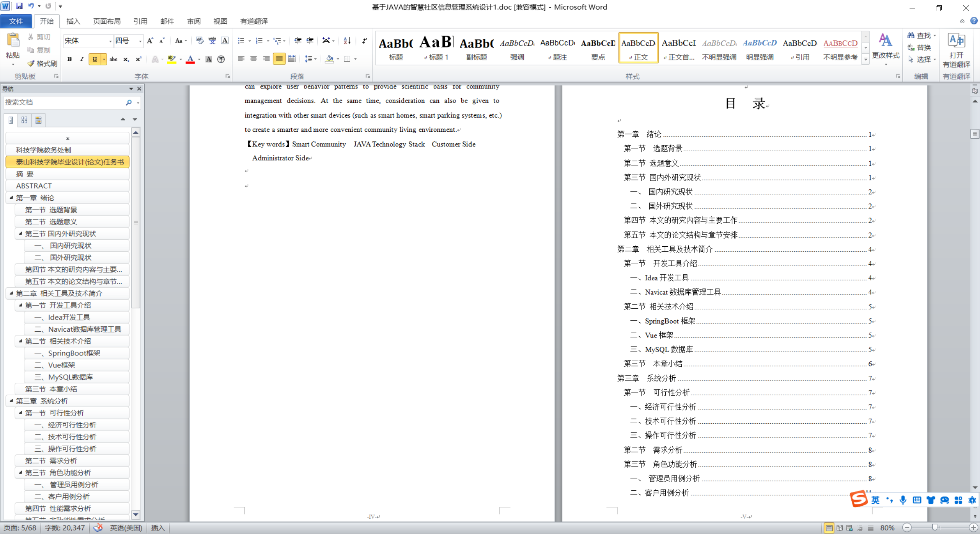This screenshot has width=980, height=534.
Task: Click the Grow Font icon
Action: coord(150,41)
